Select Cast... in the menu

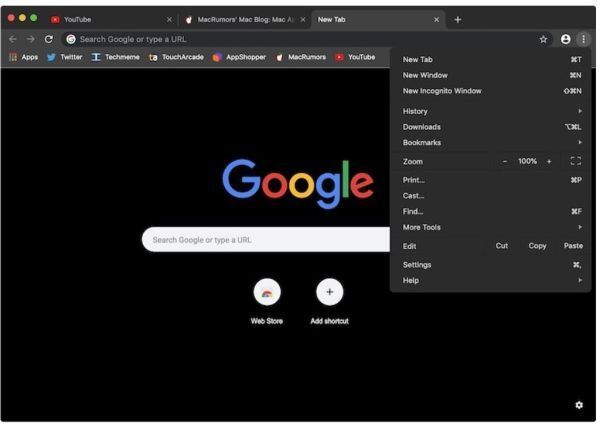[x=492, y=196]
